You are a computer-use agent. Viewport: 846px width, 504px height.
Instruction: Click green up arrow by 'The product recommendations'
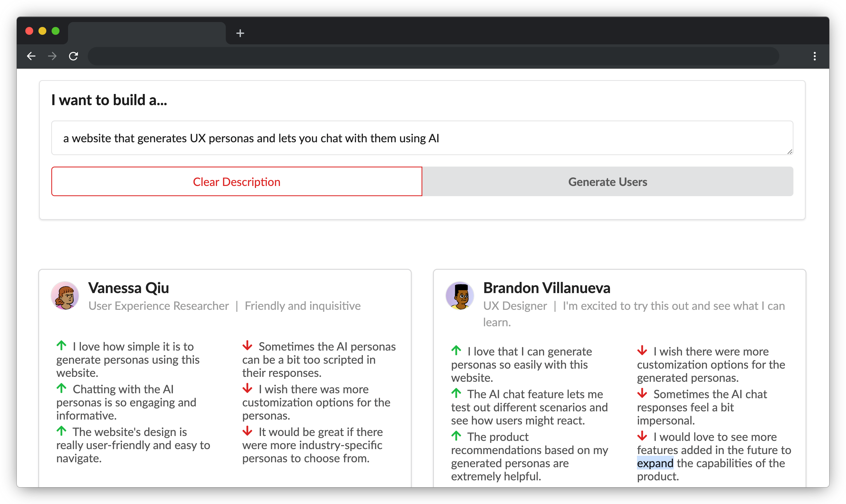(x=456, y=436)
